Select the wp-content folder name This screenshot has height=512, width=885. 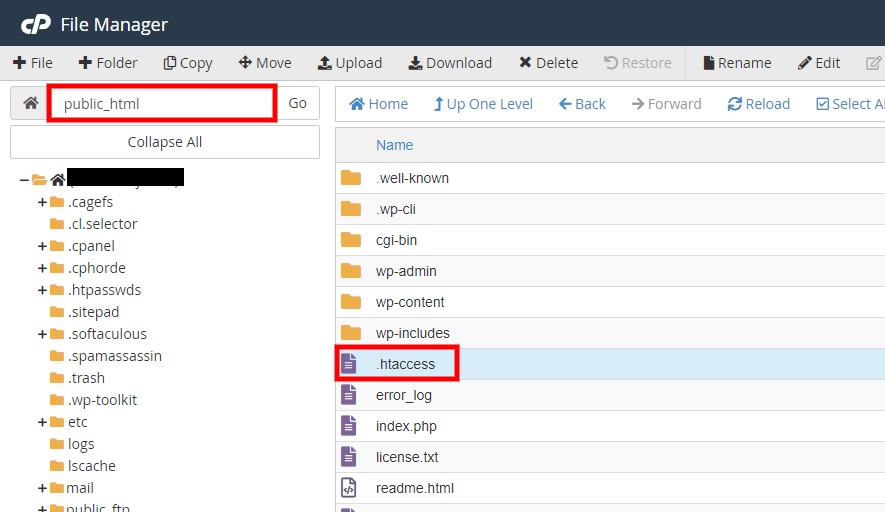pyautogui.click(x=410, y=303)
